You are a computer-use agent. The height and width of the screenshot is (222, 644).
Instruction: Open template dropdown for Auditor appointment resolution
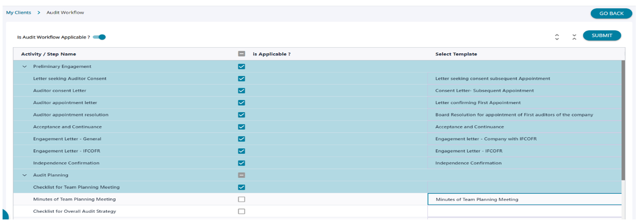coord(523,115)
